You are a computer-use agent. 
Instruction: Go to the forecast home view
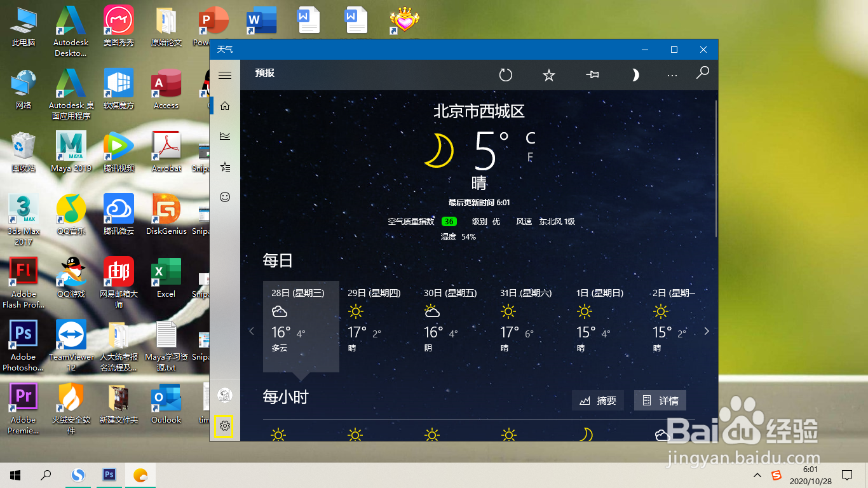[224, 106]
